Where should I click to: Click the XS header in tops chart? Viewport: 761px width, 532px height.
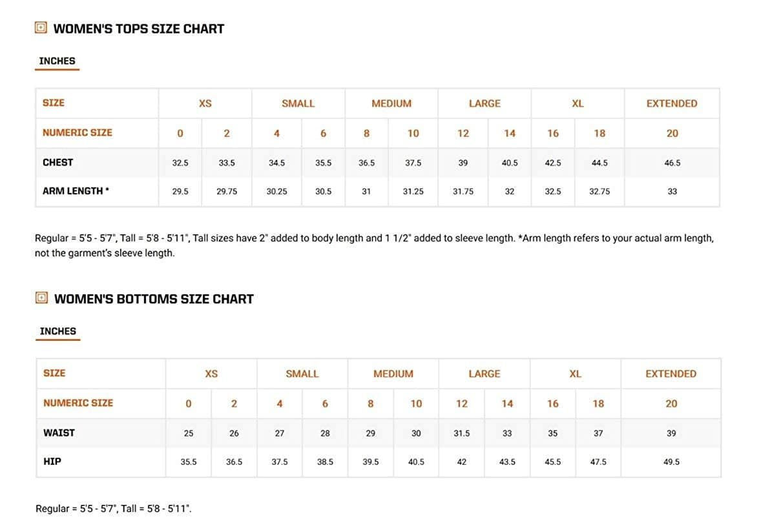(205, 103)
